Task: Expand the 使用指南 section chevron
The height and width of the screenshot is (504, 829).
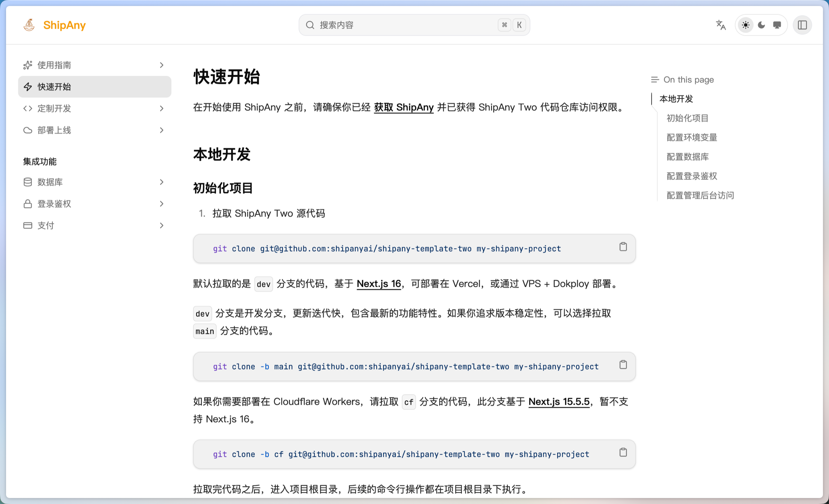Action: (x=161, y=65)
